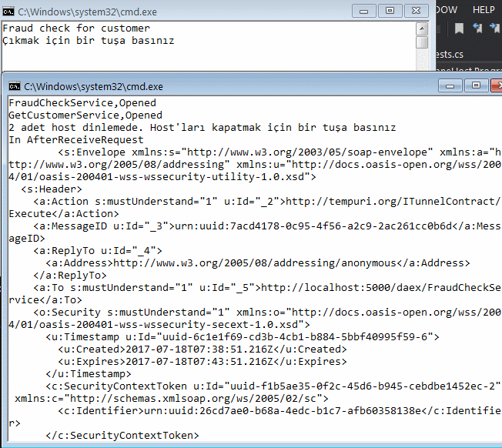Close the Fraud check console window
This screenshot has height=448, width=502.
click(x=415, y=10)
